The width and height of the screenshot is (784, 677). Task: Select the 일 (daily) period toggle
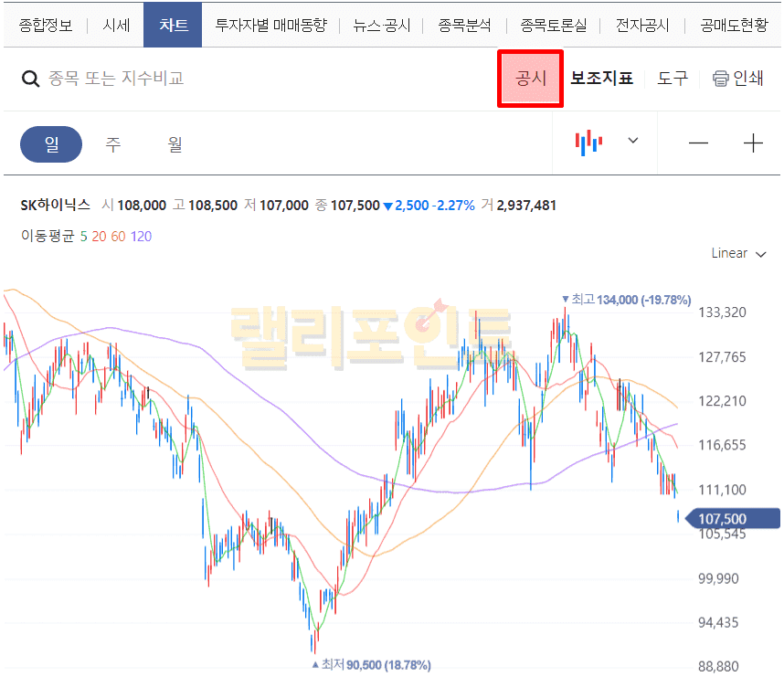51,144
